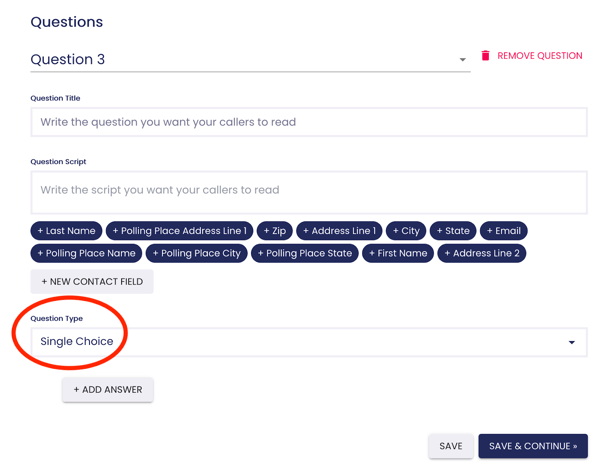This screenshot has height=472, width=604.
Task: Insert the State field tag
Action: tap(453, 231)
